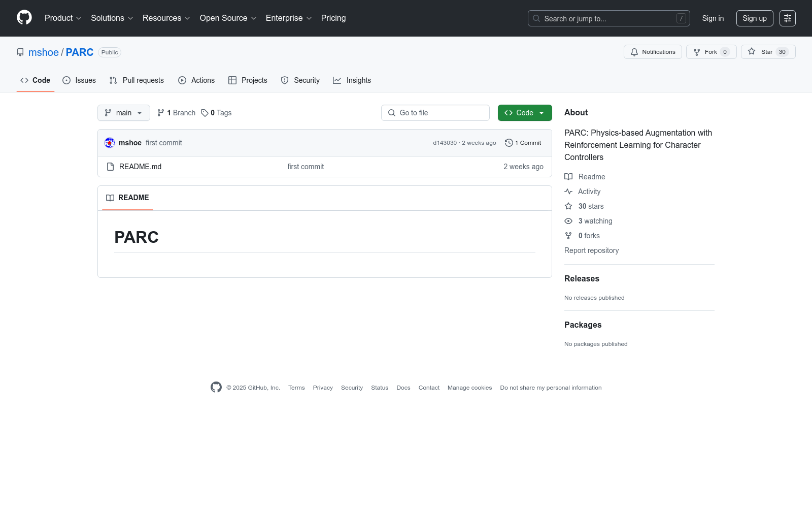This screenshot has width=812, height=508.
Task: Open the footer Terms link
Action: click(x=296, y=388)
